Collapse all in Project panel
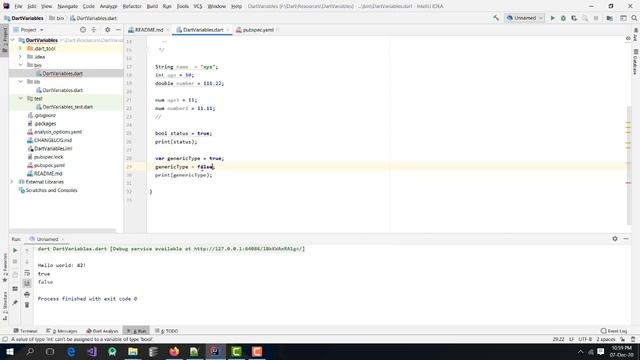Viewport: 640px width, 360px height. [94, 30]
